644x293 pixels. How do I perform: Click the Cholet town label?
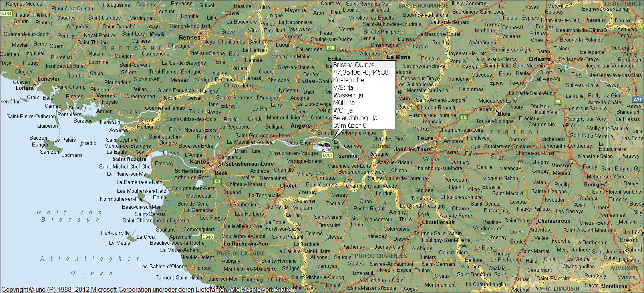(288, 186)
